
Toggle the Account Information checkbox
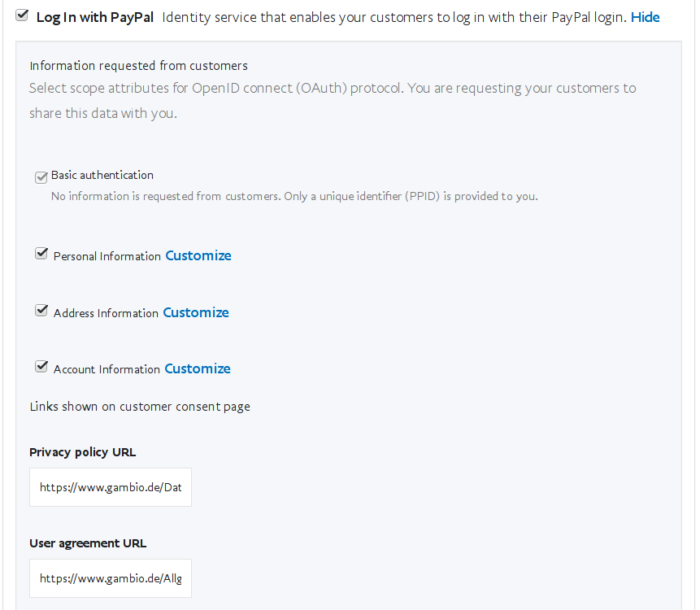pos(41,367)
